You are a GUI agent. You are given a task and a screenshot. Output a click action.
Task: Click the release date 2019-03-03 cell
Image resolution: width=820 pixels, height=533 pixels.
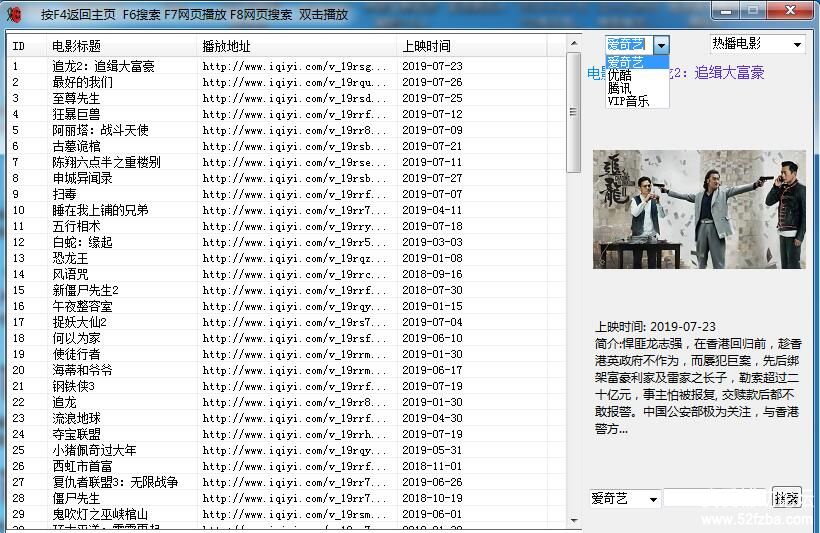[432, 242]
